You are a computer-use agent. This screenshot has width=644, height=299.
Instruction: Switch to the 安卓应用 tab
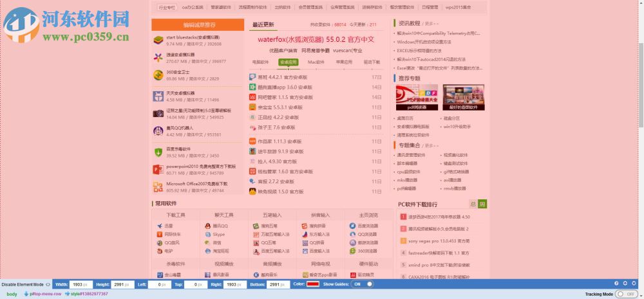click(x=288, y=62)
